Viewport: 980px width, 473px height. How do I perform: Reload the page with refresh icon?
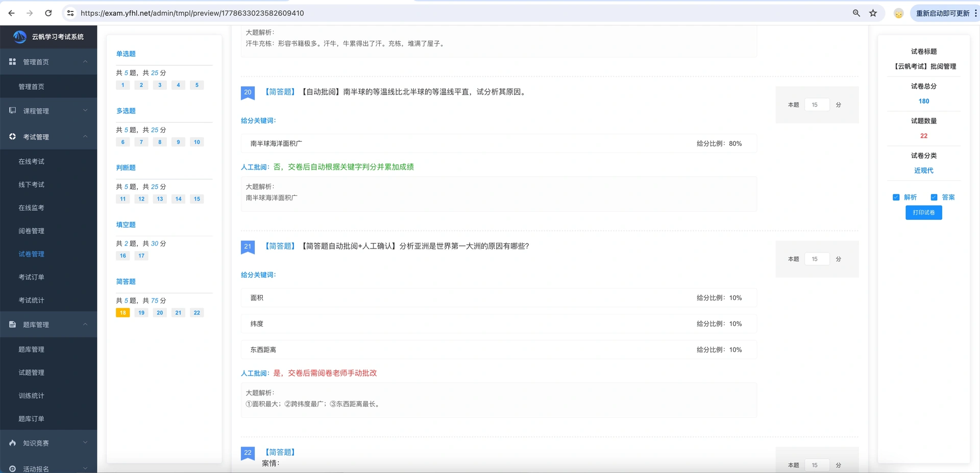coord(48,13)
